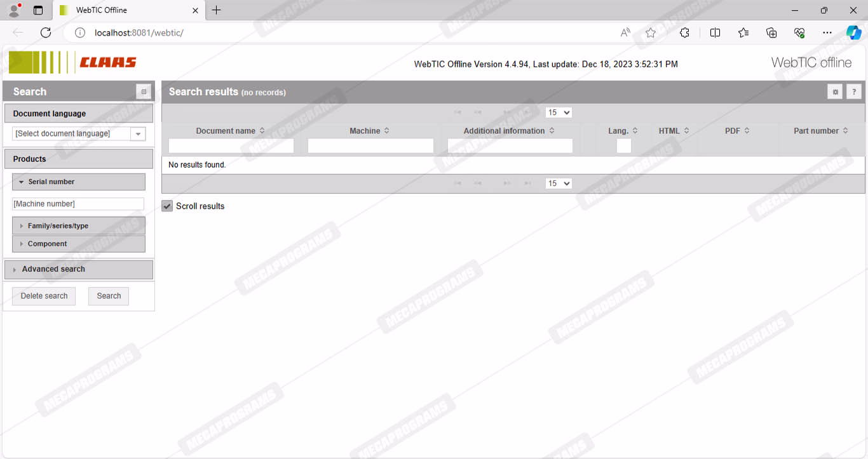868x459 pixels.
Task: Enable split screen view
Action: click(715, 32)
